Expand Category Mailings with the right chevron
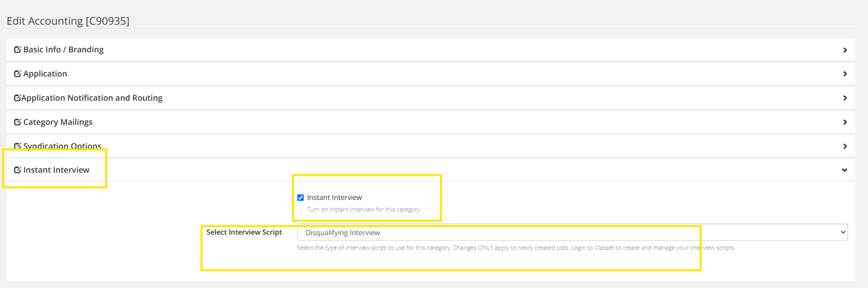This screenshot has height=288, width=868. pyautogui.click(x=845, y=122)
